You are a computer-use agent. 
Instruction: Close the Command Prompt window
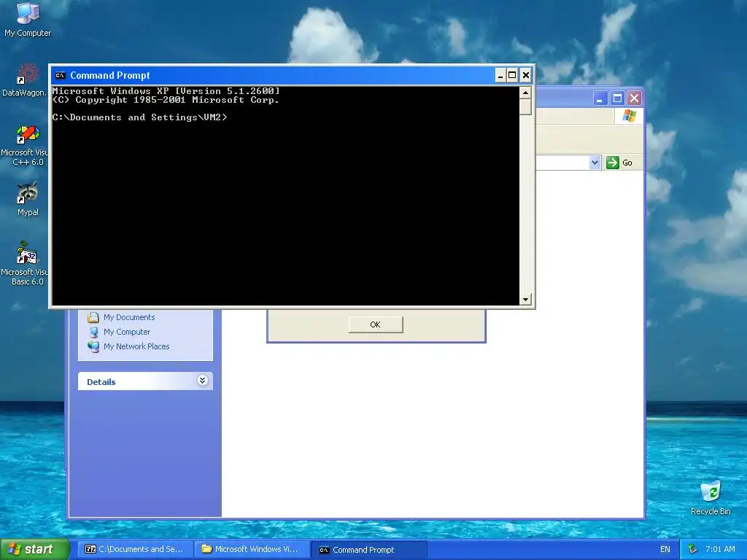(x=526, y=75)
